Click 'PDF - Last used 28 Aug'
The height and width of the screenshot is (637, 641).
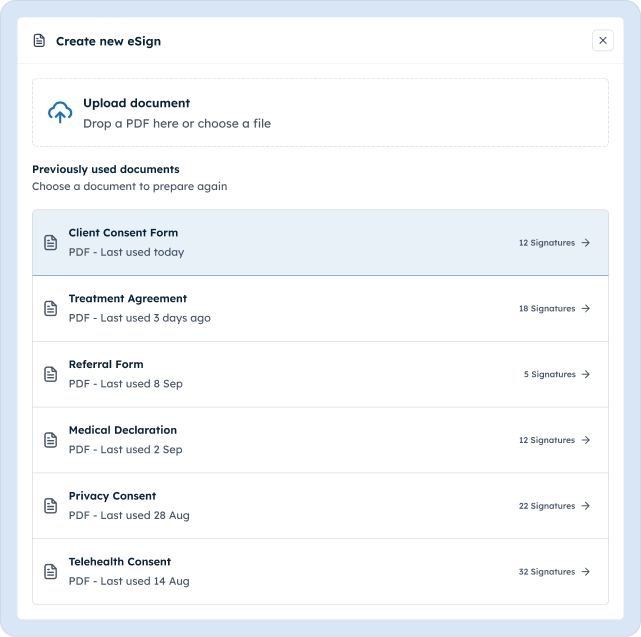(x=129, y=516)
